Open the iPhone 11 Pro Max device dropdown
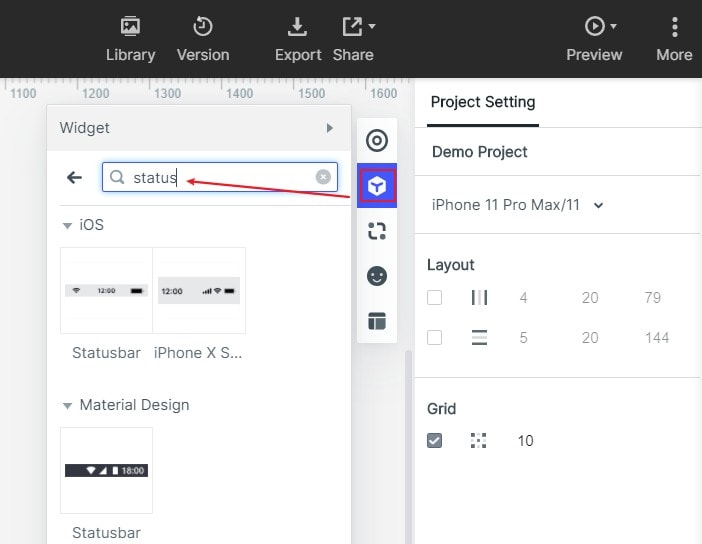The height and width of the screenshot is (544, 702). (517, 205)
